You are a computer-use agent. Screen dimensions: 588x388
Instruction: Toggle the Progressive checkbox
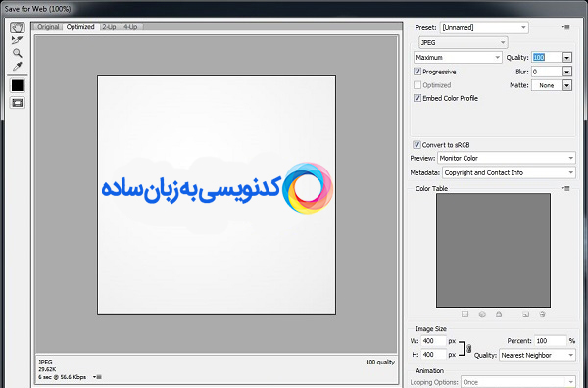[417, 72]
